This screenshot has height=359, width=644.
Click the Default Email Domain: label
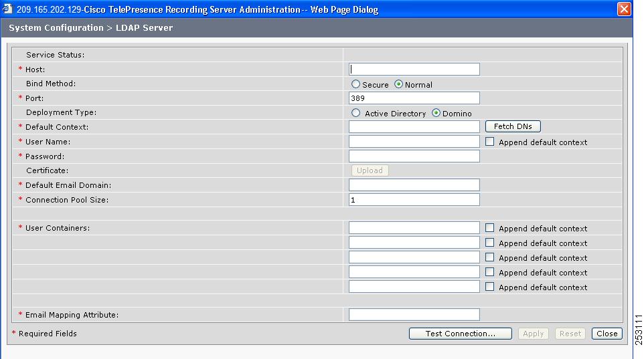[68, 185]
